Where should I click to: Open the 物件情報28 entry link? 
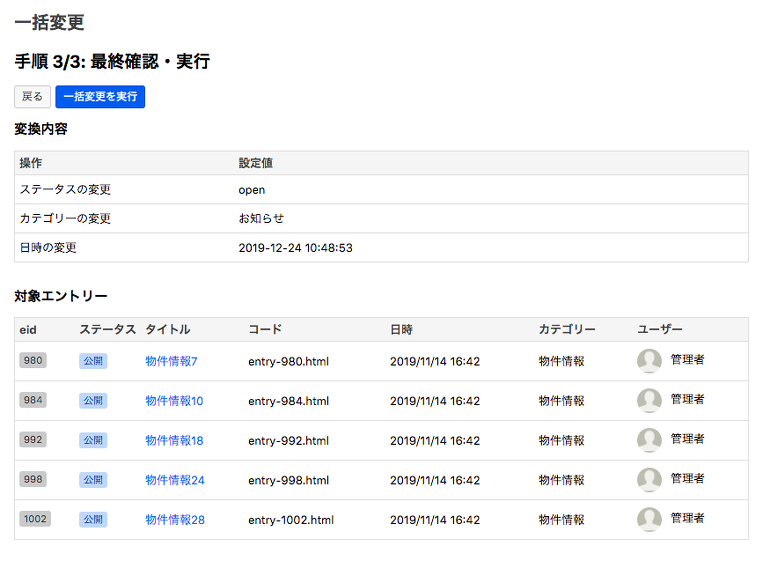pos(174,520)
